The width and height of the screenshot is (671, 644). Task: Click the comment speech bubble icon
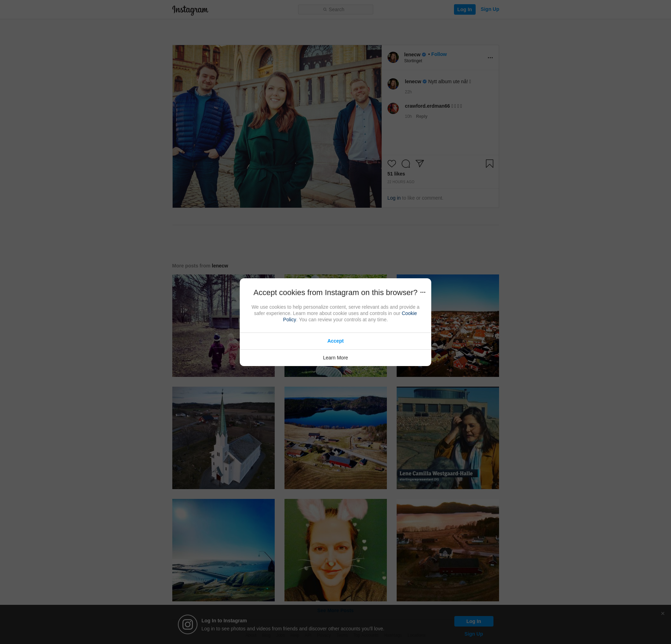pos(406,164)
